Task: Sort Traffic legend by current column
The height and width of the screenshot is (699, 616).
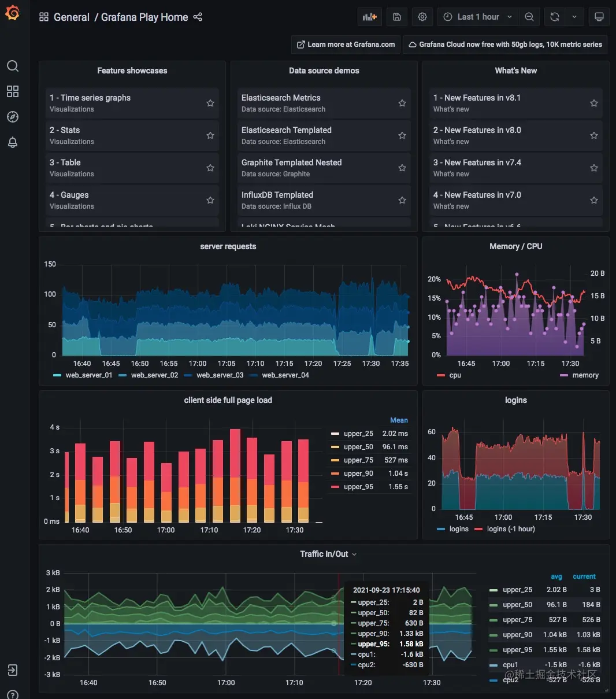Action: tap(584, 576)
